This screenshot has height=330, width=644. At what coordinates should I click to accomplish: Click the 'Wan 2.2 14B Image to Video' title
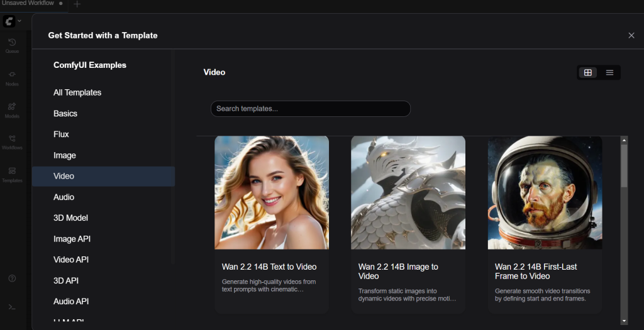click(x=398, y=272)
